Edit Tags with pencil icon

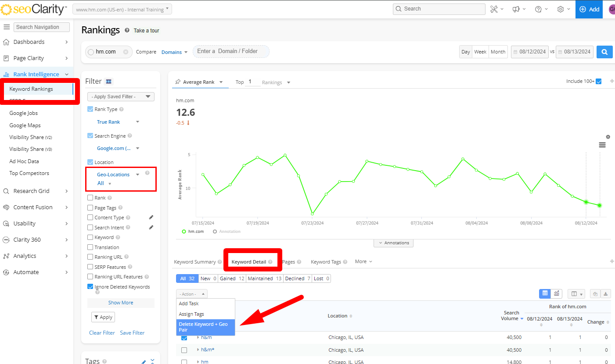click(144, 362)
